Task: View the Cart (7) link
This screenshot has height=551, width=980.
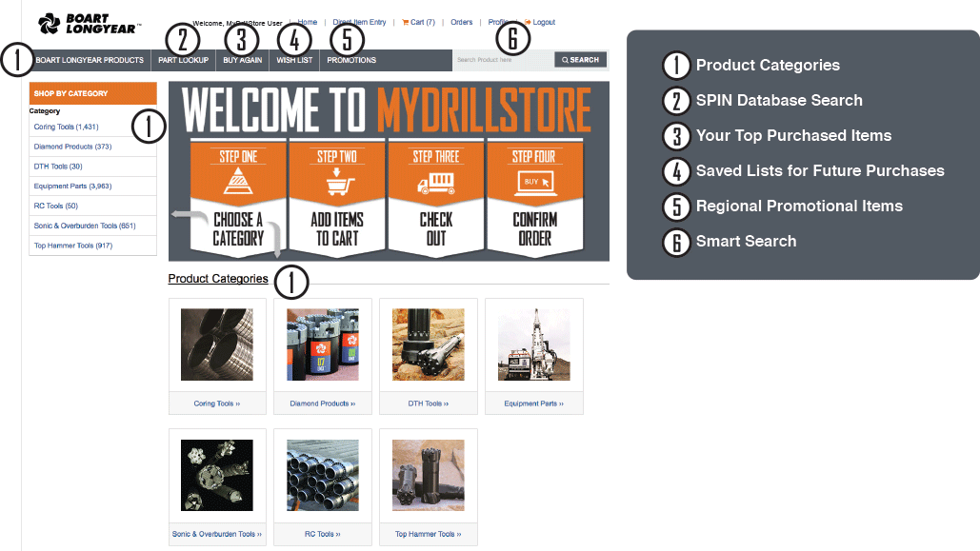Action: tap(418, 22)
